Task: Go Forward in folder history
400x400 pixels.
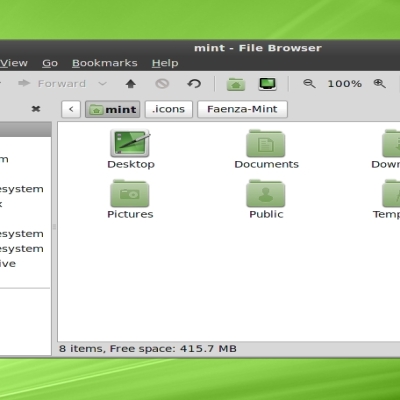Action: click(52, 83)
